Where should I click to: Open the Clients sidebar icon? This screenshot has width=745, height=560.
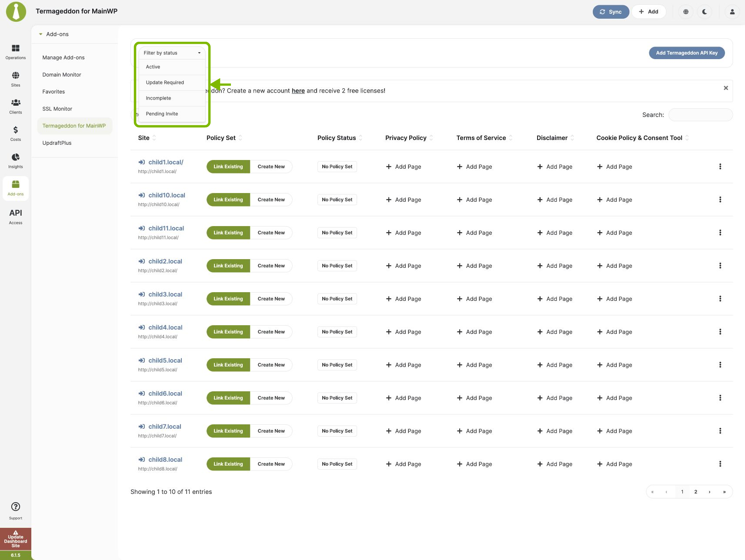click(x=16, y=106)
